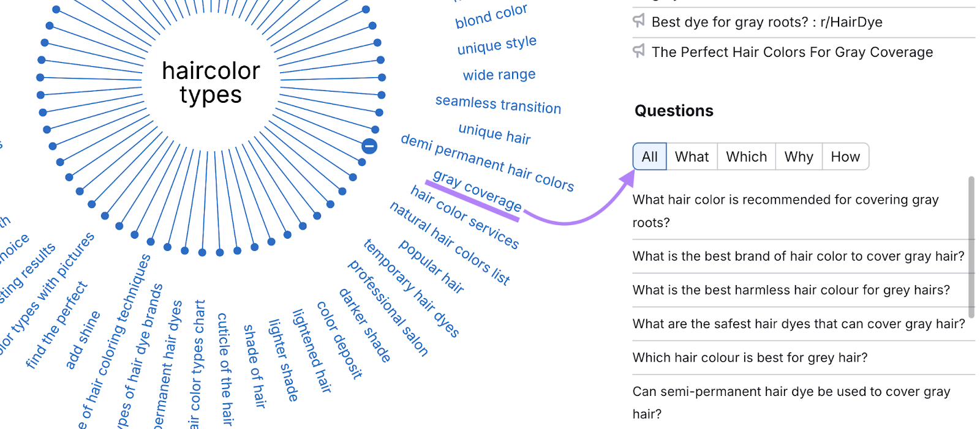
Task: Enable the 'Why' question filter
Action: tap(798, 157)
